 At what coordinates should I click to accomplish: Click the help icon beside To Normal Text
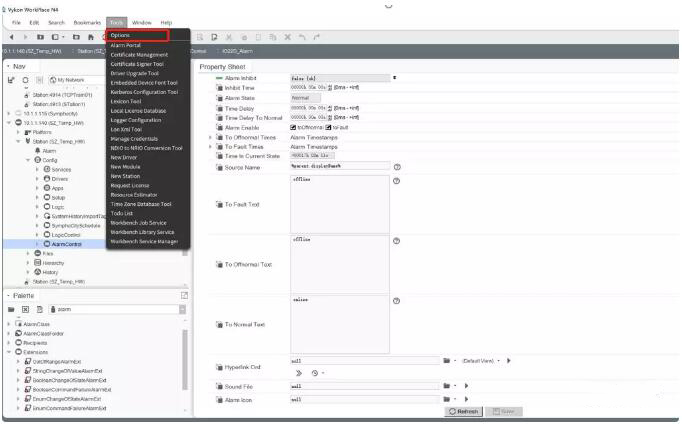pyautogui.click(x=396, y=301)
